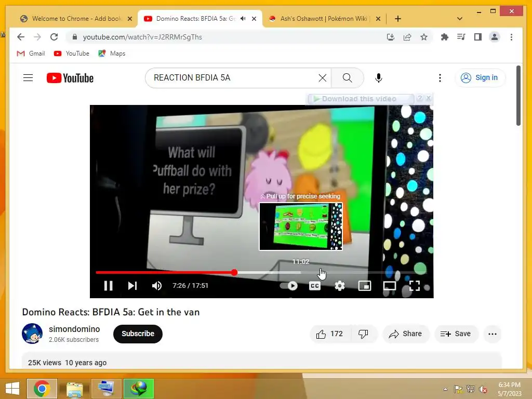Go to YouTube home via logo
Image resolution: width=532 pixels, height=399 pixels.
click(x=70, y=78)
